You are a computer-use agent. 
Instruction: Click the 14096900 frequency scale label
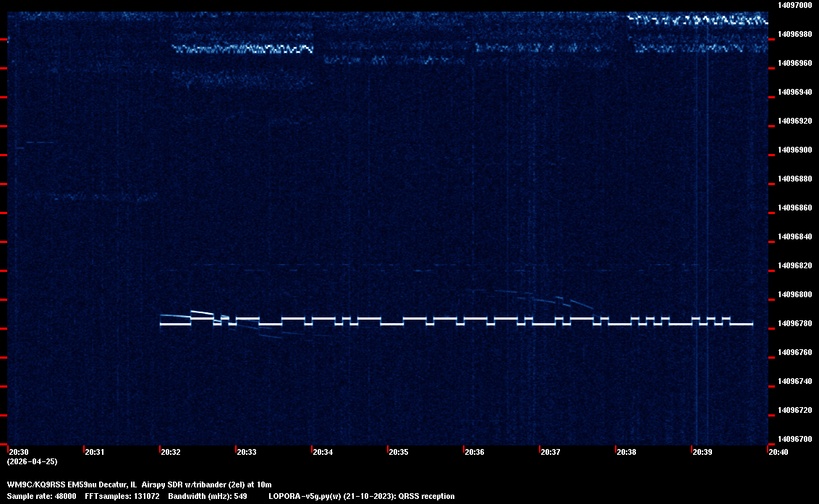pyautogui.click(x=794, y=150)
